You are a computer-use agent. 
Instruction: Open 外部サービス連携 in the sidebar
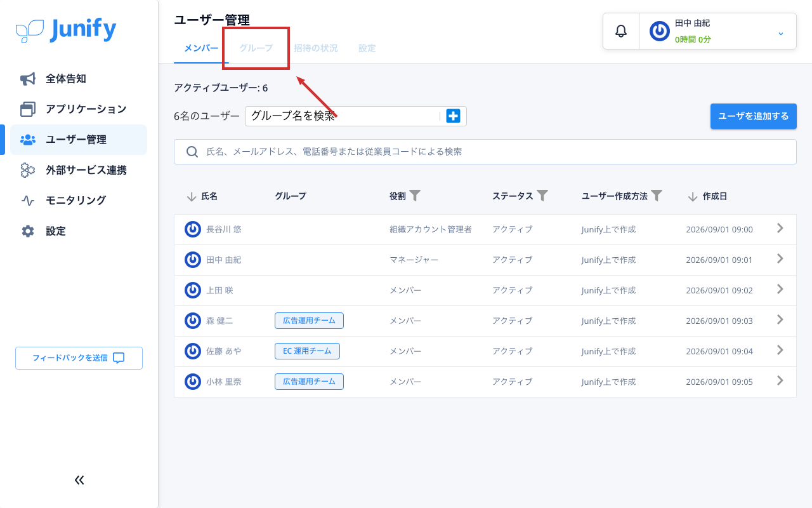click(x=79, y=170)
